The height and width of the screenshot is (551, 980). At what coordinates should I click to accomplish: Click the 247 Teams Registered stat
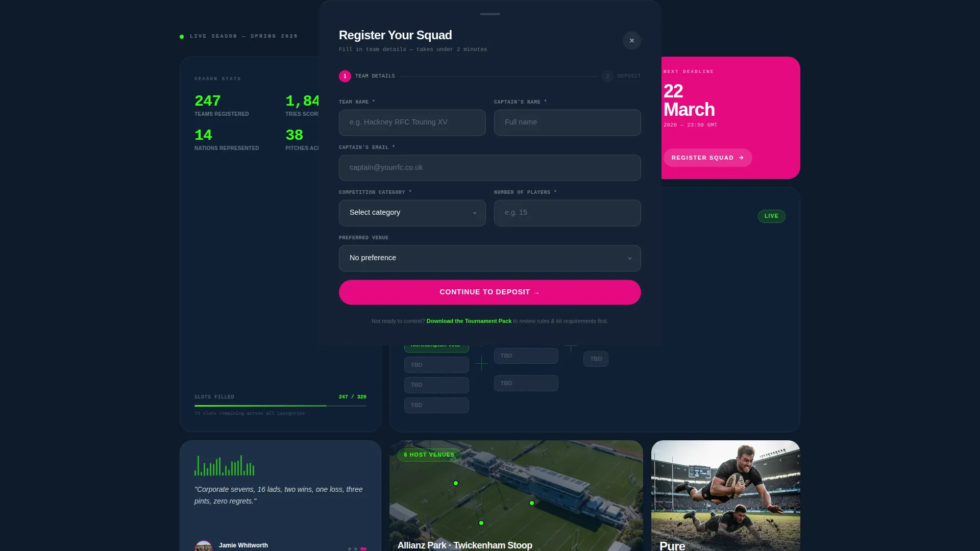click(x=222, y=106)
